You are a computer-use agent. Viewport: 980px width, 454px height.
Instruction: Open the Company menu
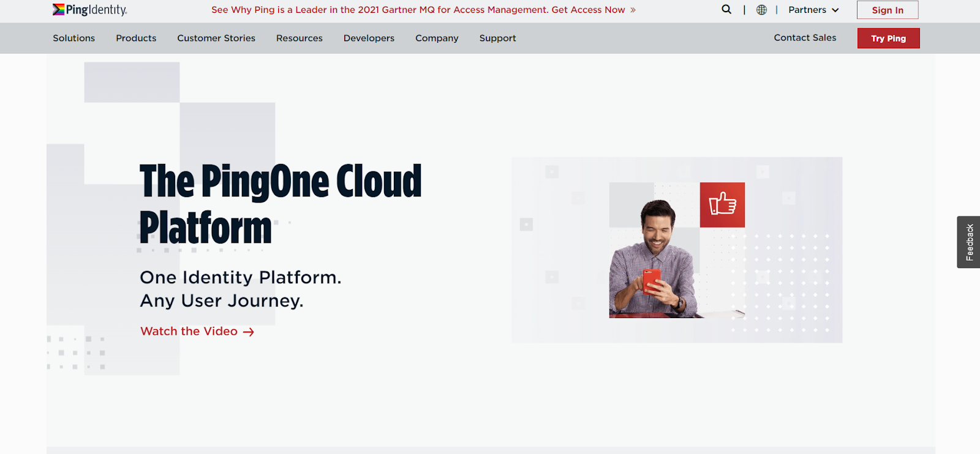pos(437,38)
